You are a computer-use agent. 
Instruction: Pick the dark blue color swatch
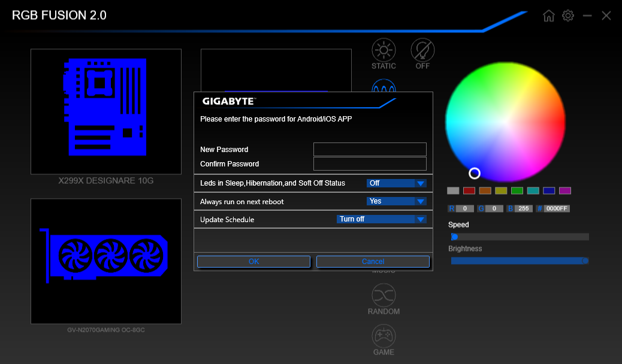click(x=549, y=191)
